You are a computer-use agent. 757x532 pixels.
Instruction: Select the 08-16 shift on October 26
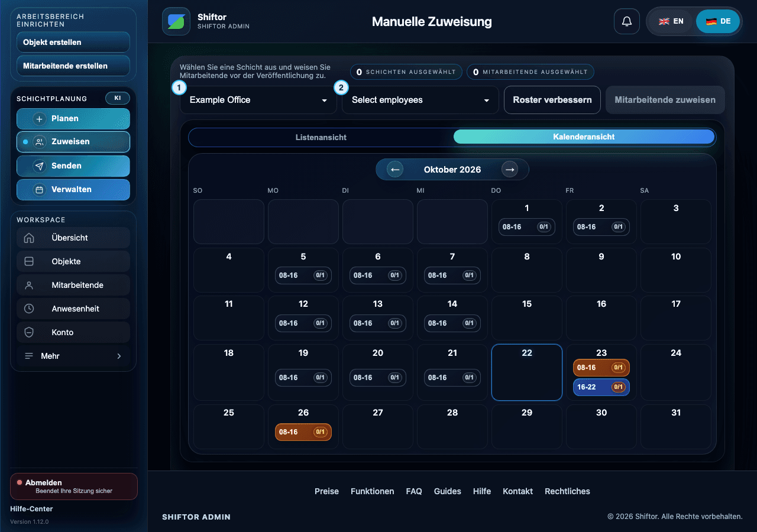303,432
